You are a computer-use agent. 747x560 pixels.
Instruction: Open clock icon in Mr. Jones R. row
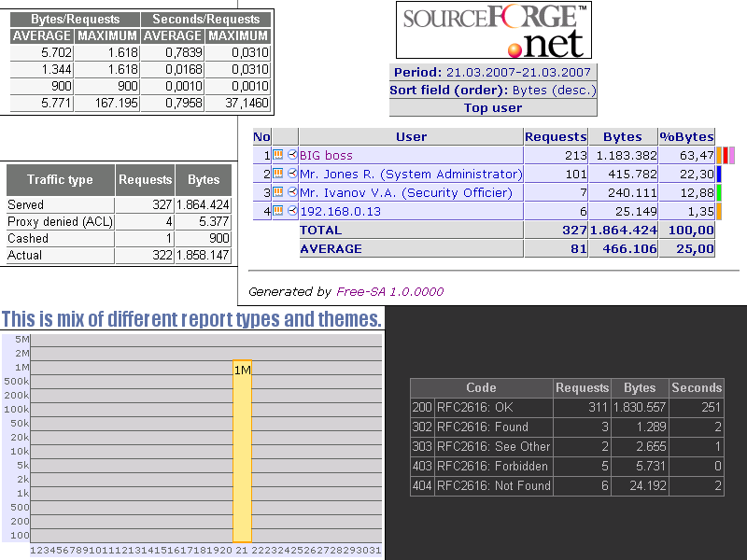[292, 174]
